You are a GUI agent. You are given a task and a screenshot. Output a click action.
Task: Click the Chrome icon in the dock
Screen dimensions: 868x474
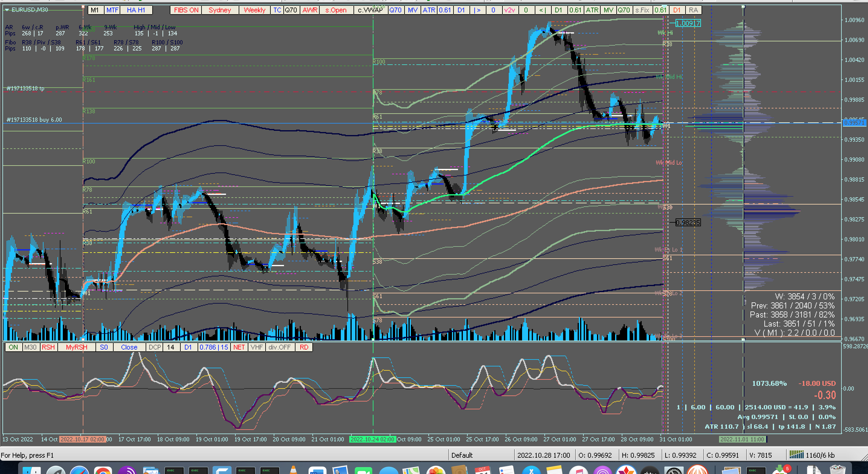(x=103, y=471)
